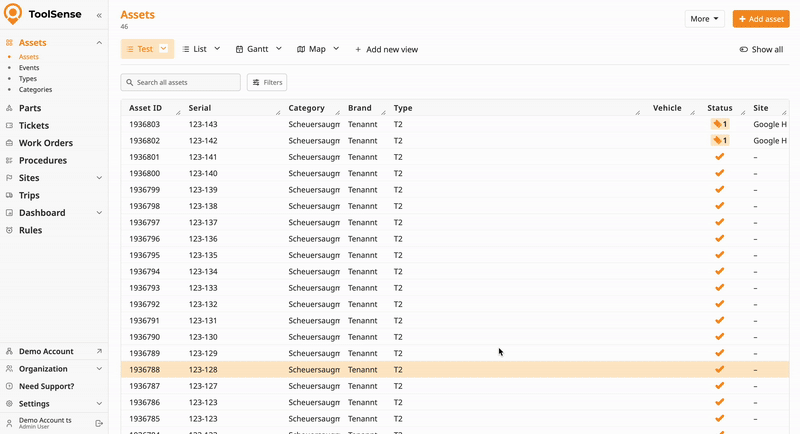
Task: Open the Test view dropdown arrow
Action: point(164,49)
